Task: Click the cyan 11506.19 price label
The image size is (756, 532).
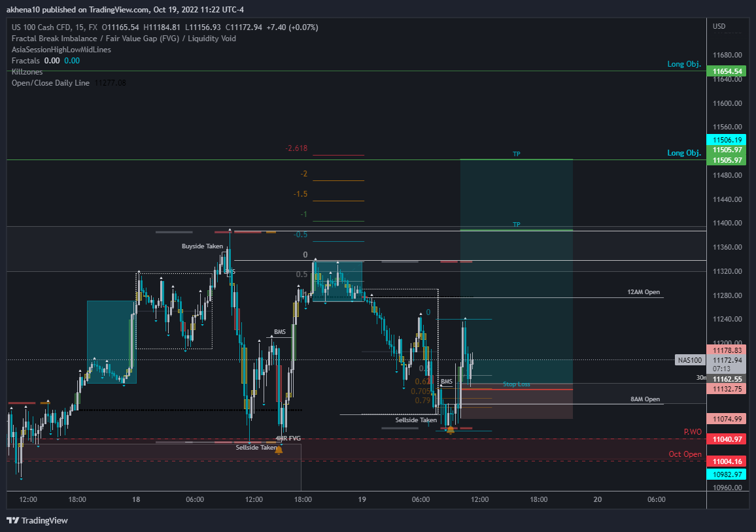Action: coord(727,140)
